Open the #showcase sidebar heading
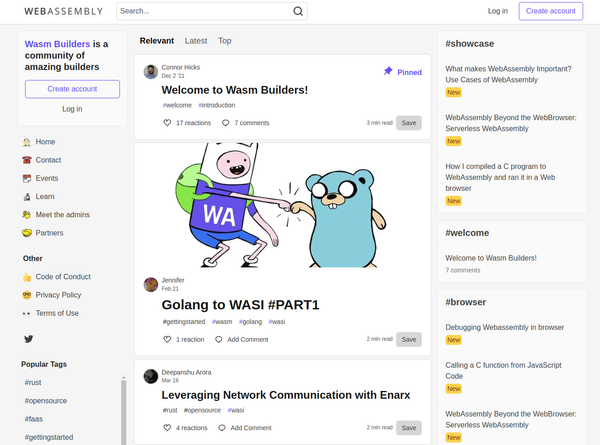 point(470,44)
